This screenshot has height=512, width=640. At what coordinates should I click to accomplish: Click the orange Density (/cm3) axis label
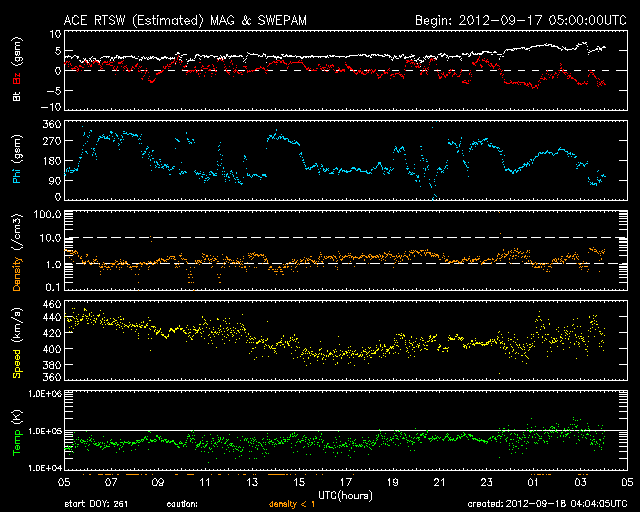[17, 252]
